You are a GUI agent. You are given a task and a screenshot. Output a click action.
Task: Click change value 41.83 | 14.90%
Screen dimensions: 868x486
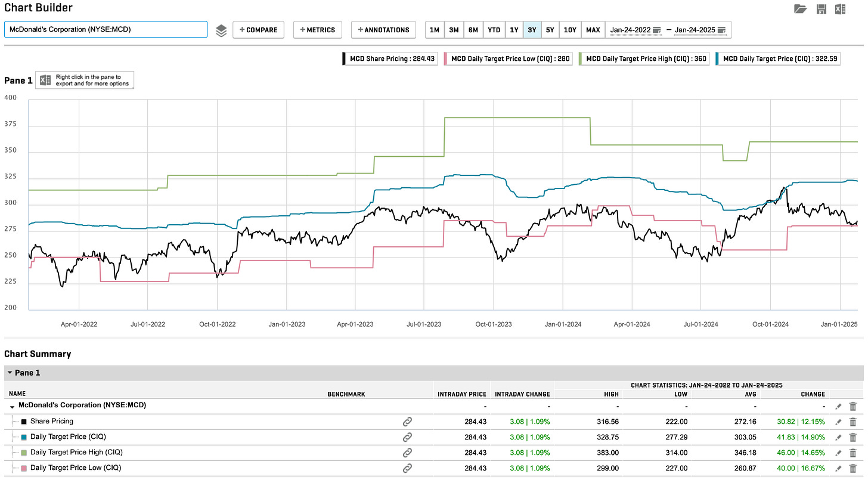click(x=801, y=437)
